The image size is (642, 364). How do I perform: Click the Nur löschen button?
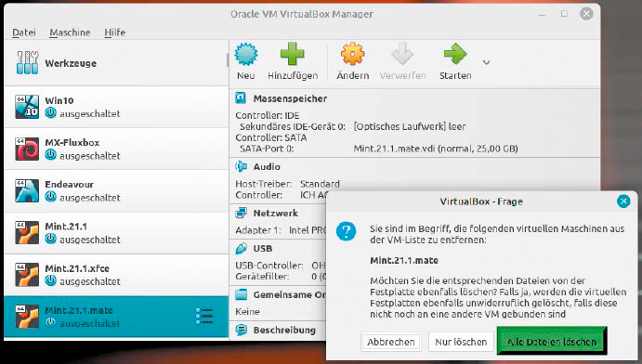461,342
